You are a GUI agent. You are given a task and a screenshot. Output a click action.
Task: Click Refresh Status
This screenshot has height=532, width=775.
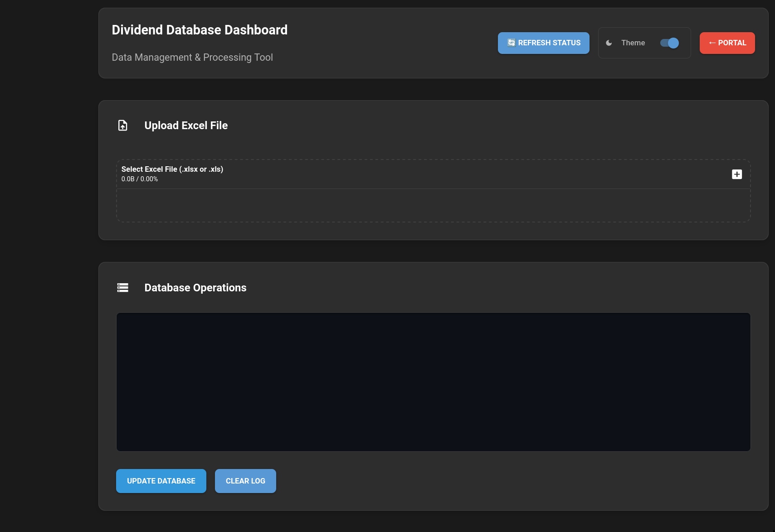pyautogui.click(x=543, y=43)
